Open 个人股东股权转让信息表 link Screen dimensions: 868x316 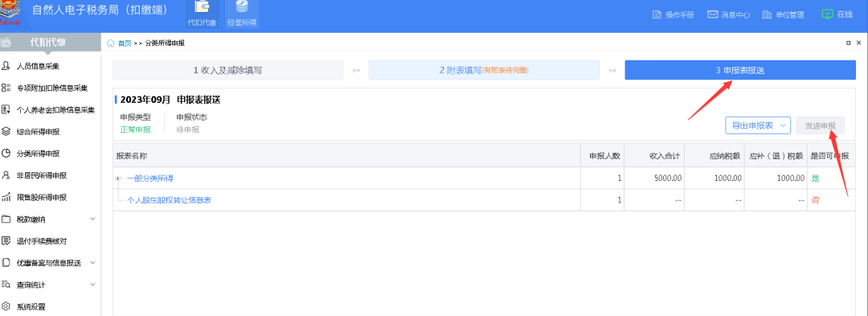tap(169, 200)
